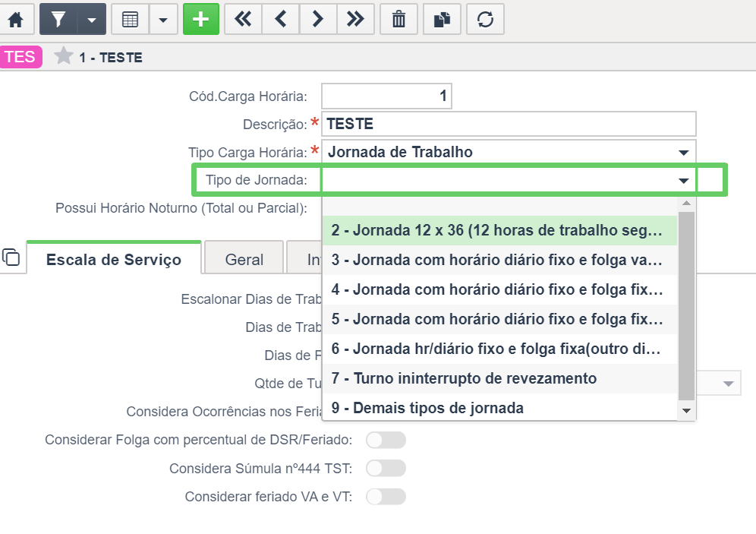Click the home icon in toolbar
Screen dimensions: 756x534
(17, 20)
